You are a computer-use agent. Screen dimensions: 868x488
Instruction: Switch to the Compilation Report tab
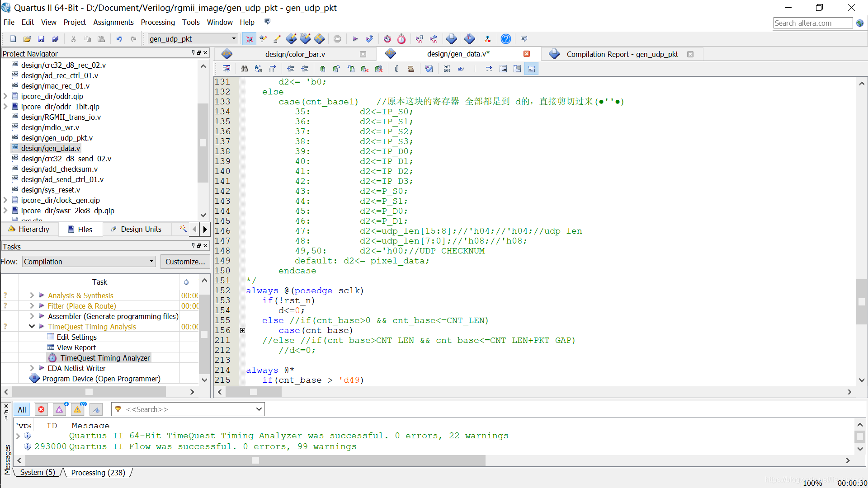pos(622,54)
